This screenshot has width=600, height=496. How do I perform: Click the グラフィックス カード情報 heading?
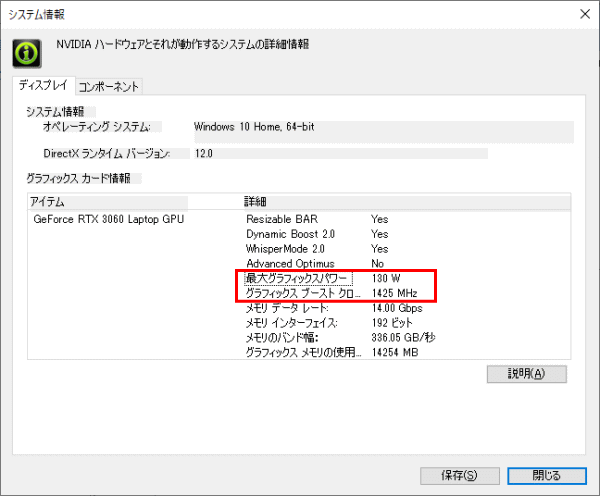pos(78,178)
